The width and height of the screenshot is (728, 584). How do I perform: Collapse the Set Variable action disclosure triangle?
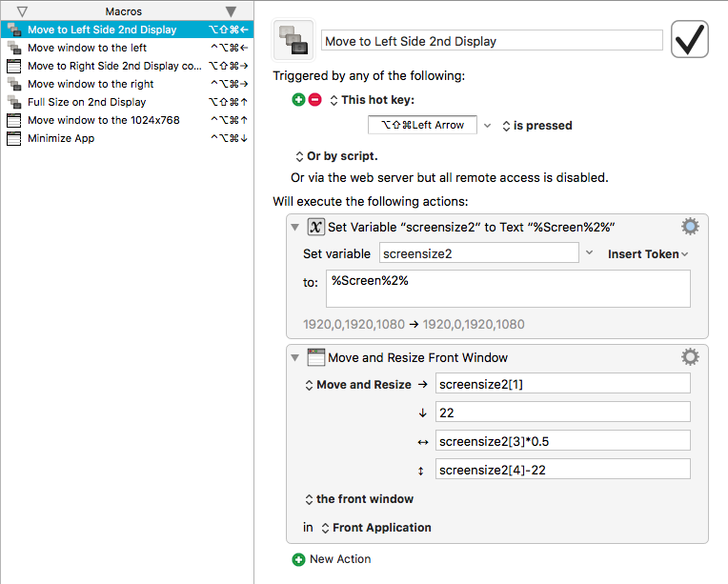pyautogui.click(x=294, y=227)
